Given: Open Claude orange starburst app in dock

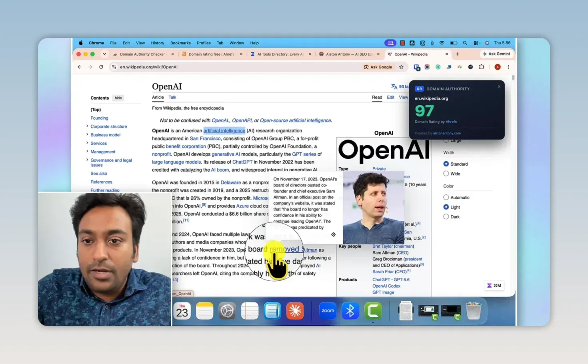Looking at the screenshot, I should tap(295, 311).
